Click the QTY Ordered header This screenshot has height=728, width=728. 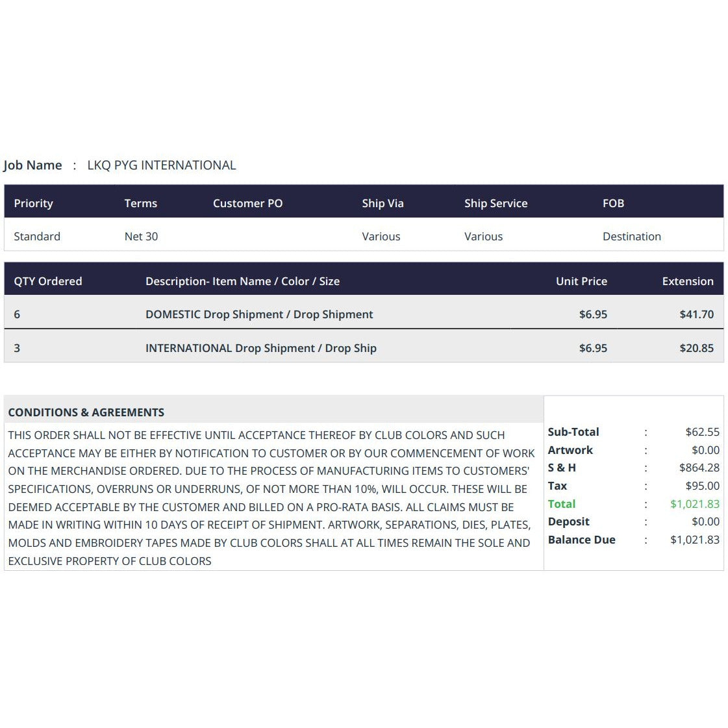tap(48, 281)
